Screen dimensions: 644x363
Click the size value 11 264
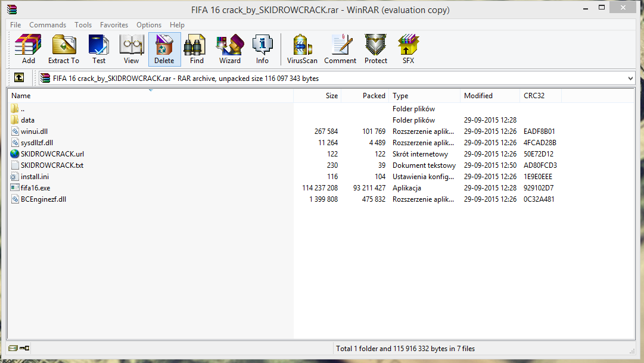tap(328, 143)
